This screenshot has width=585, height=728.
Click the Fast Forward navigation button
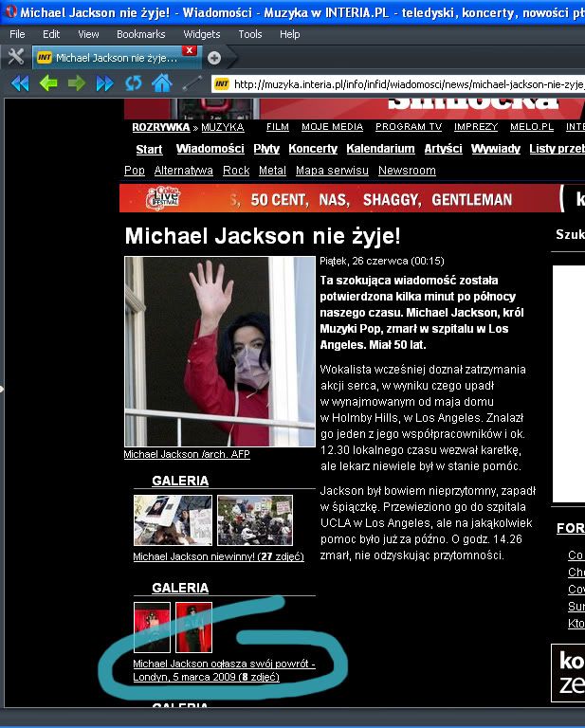pyautogui.click(x=104, y=83)
